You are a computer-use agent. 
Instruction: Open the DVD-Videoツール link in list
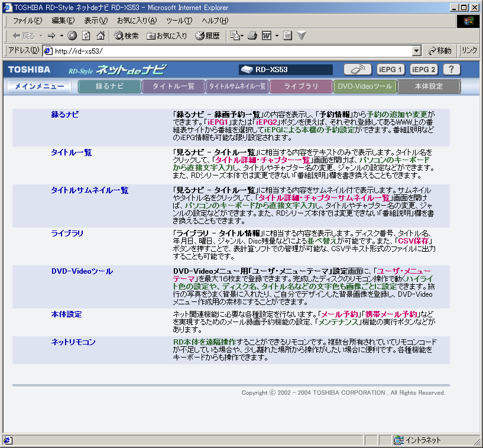click(x=82, y=271)
